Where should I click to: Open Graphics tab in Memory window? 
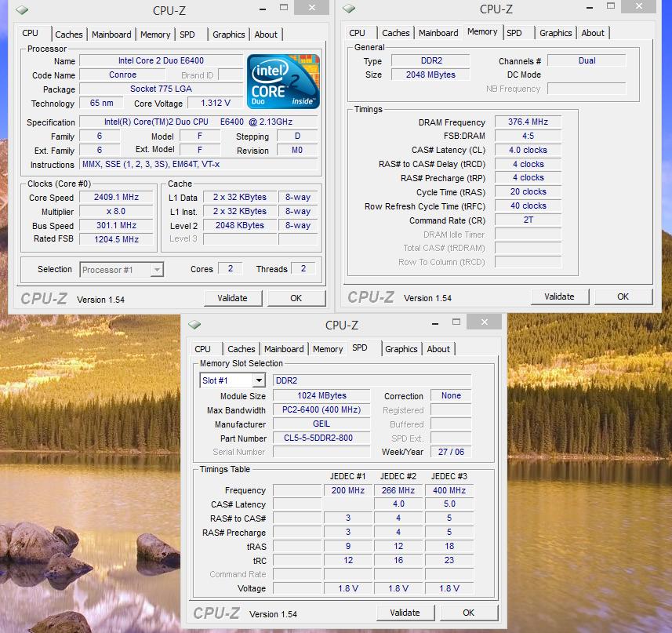[x=556, y=33]
